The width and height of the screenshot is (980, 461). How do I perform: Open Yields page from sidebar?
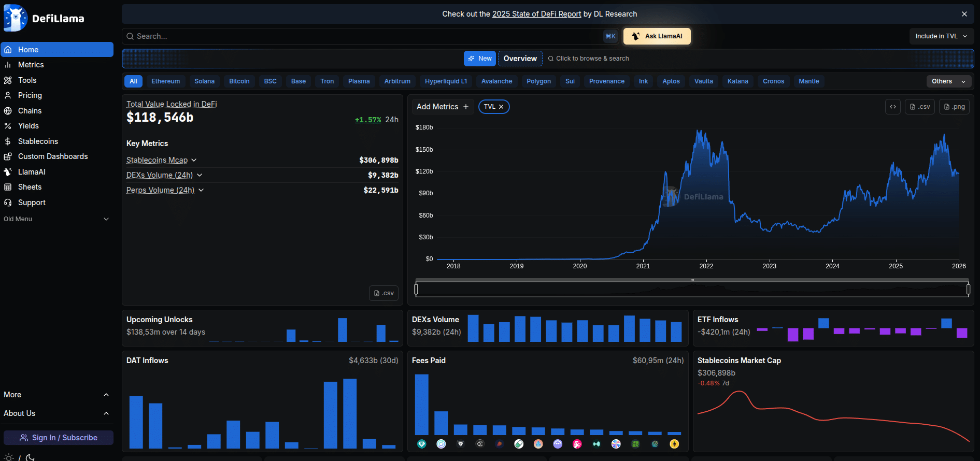28,126
